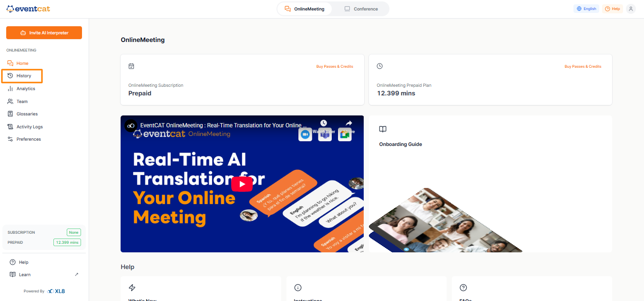Click the Preferences sliders icon
This screenshot has height=301, width=644.
(x=10, y=139)
